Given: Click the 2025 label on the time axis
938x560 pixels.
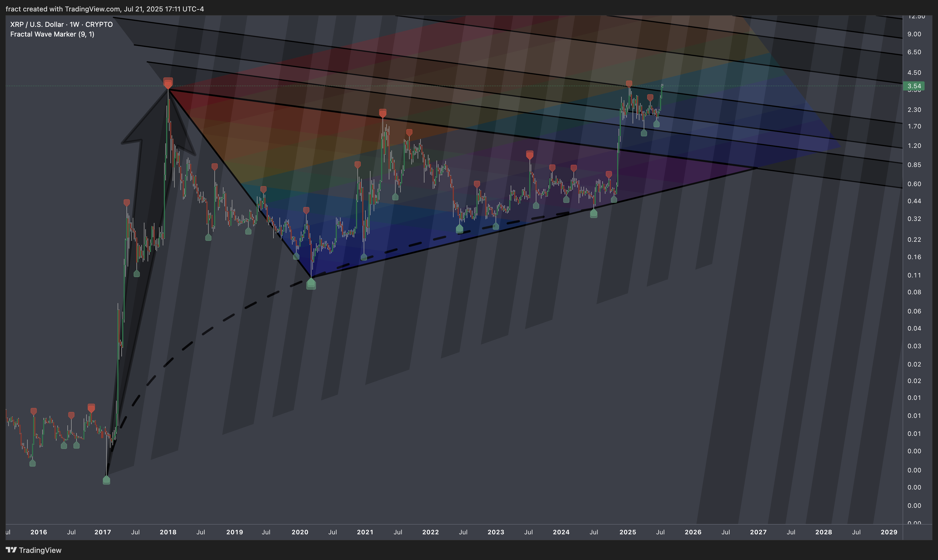Looking at the screenshot, I should [x=628, y=532].
